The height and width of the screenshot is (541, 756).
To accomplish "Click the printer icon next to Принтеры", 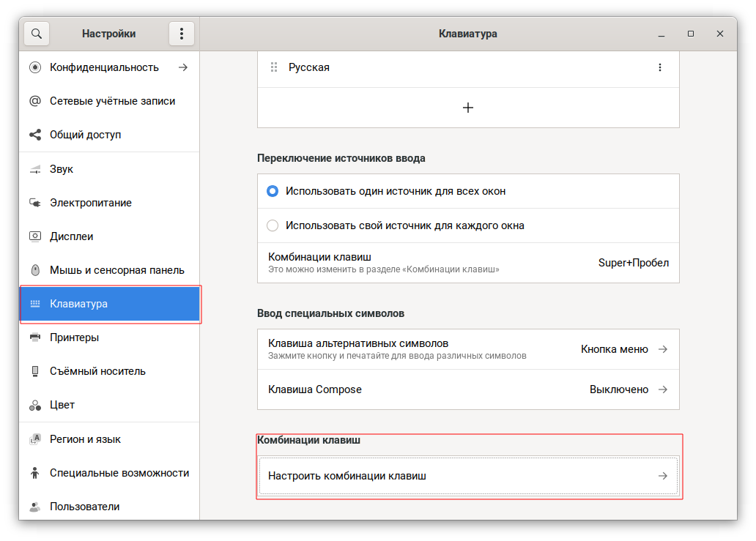I will (34, 337).
